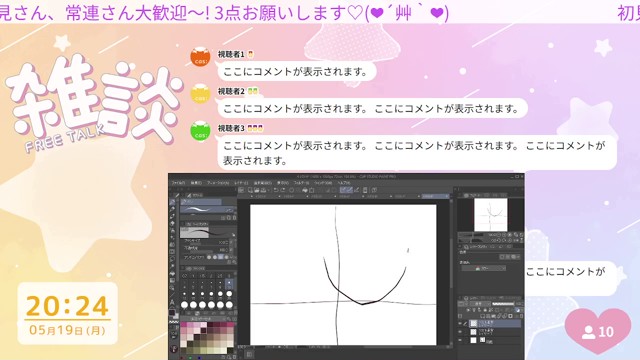Screen dimensions: 640x360
Task: Toggle visibility of the middle layer
Action: pyautogui.click(x=460, y=331)
